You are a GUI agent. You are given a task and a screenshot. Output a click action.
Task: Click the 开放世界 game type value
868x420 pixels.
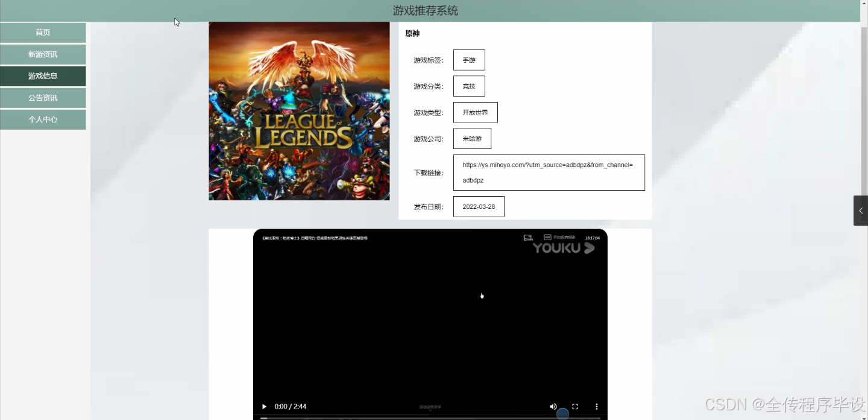point(476,112)
